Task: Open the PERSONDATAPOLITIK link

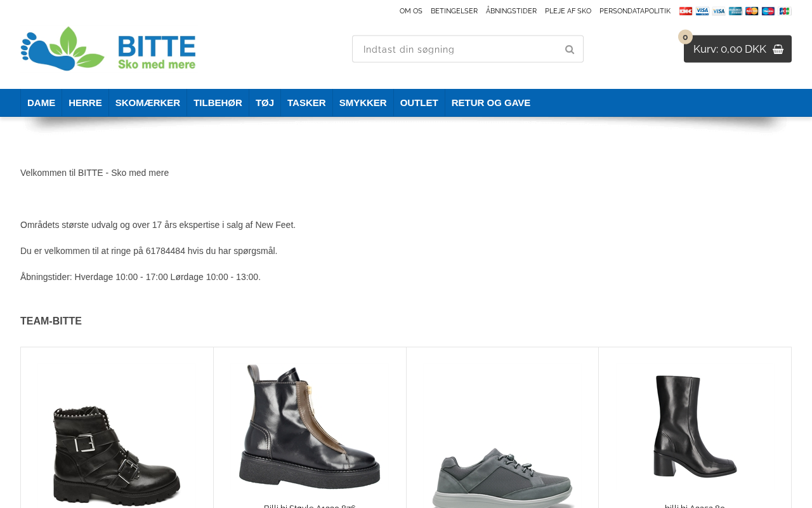Action: coord(635,11)
